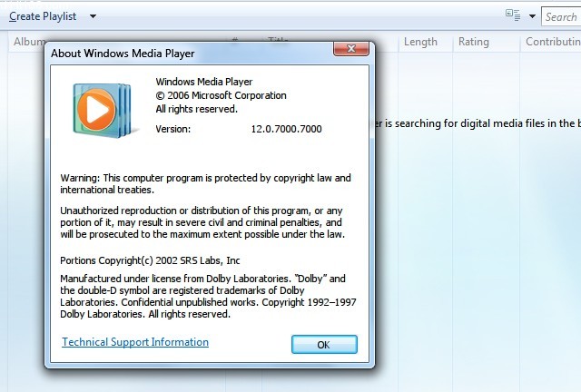
Task: Click OK in the About dialog
Action: click(x=324, y=345)
